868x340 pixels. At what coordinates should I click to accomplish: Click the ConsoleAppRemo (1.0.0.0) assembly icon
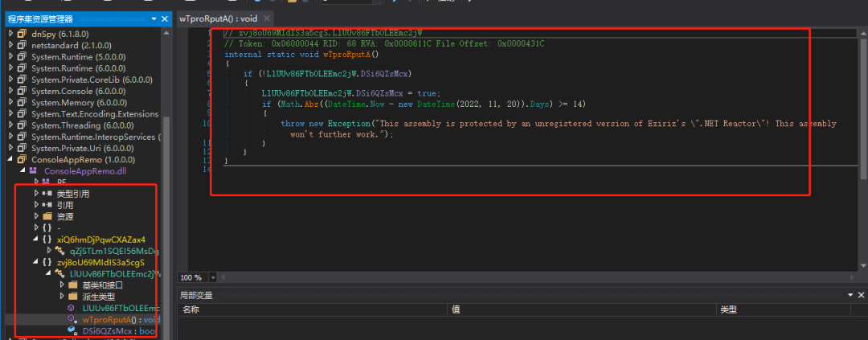(x=23, y=159)
